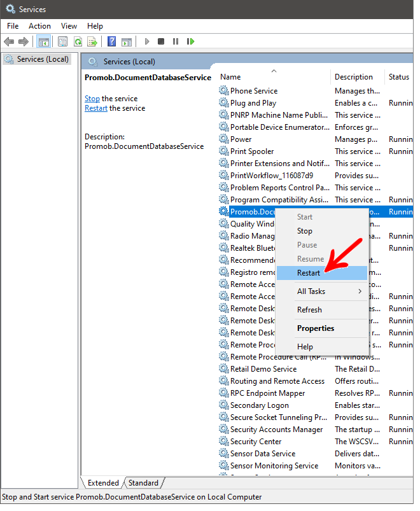The image size is (420, 511).
Task: Select Sensor Monitoring Service row
Action: pos(274,466)
